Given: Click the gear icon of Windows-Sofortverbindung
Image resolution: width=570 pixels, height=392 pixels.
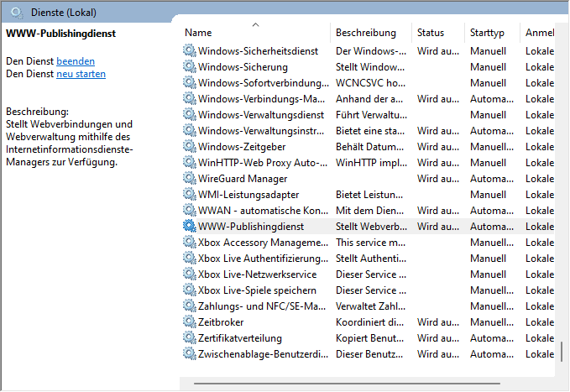Looking at the screenshot, I should (x=190, y=82).
